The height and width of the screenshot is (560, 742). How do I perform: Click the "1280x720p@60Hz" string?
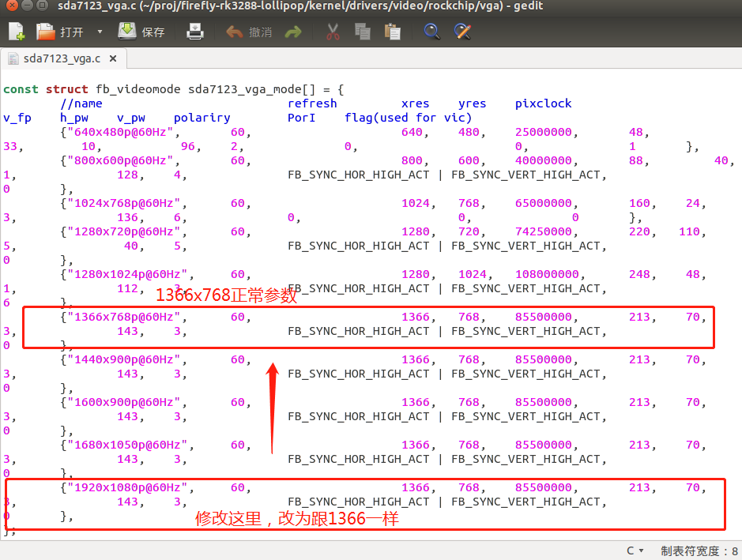pos(124,231)
